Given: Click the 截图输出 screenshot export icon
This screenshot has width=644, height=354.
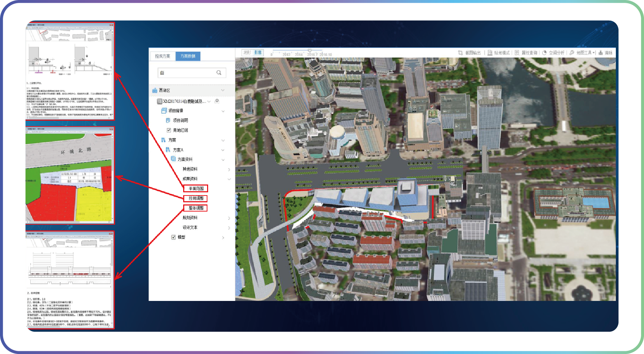Looking at the screenshot, I should pos(460,53).
